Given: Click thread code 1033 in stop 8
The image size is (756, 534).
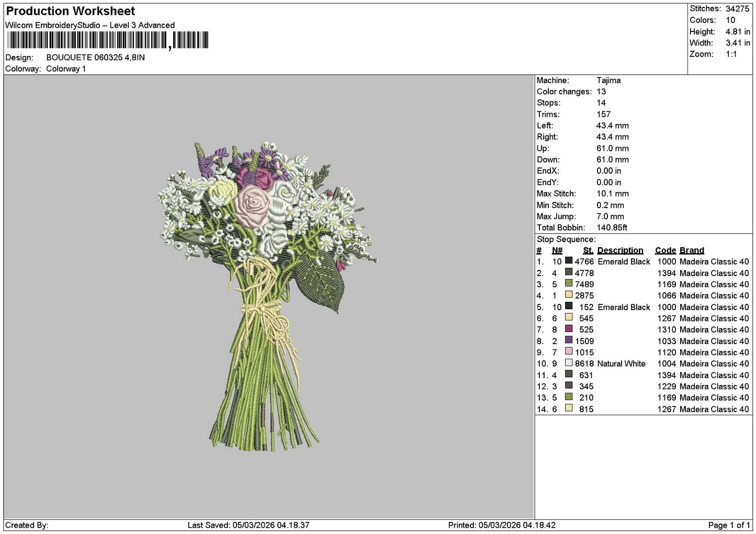Looking at the screenshot, I should point(667,341).
